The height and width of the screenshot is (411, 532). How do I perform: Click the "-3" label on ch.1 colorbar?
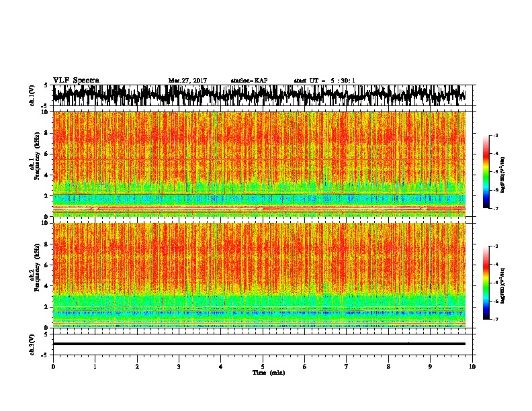pos(496,136)
